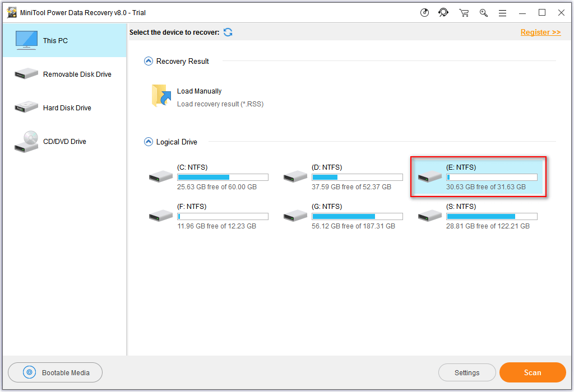
Task: Click the F: drive icon
Action: point(161,216)
